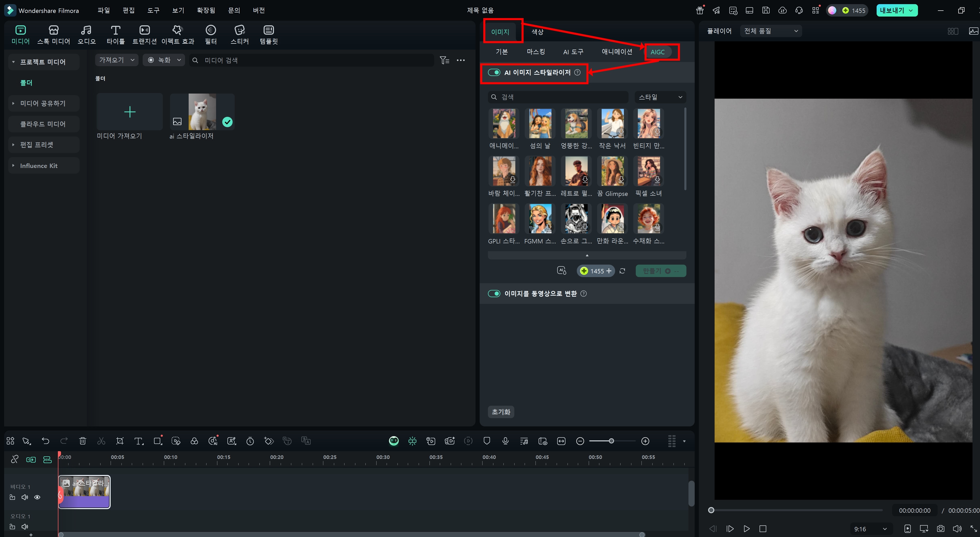The image size is (980, 537).
Task: Open the 트랜지션 (Transitions) panel
Action: tap(144, 35)
